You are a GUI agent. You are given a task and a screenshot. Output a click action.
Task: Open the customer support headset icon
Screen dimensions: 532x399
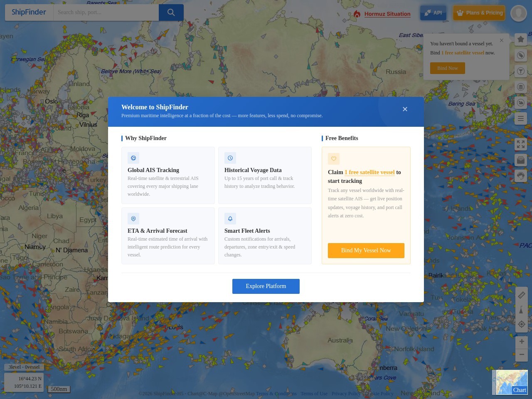tap(521, 176)
